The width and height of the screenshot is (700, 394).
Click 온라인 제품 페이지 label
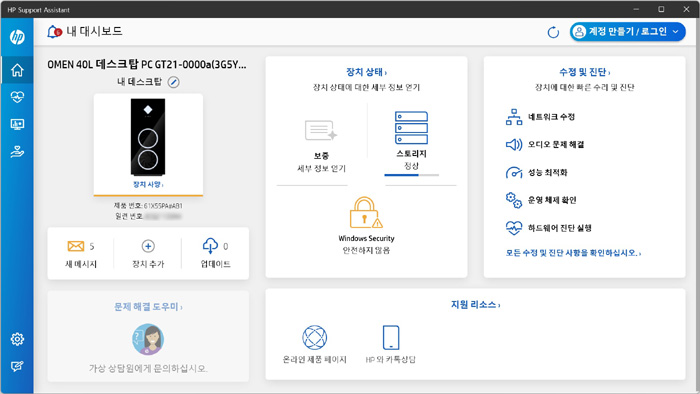click(314, 359)
